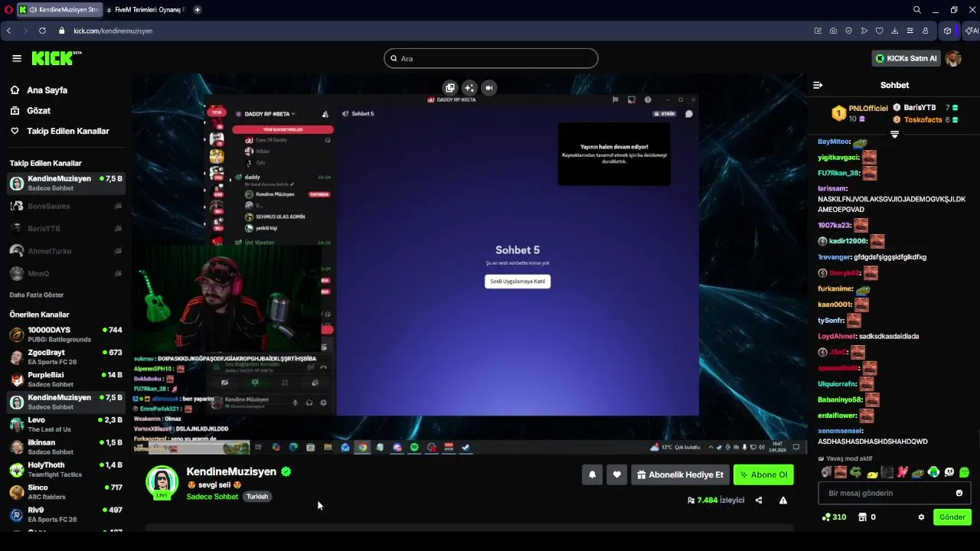The image size is (980, 551).
Task: Open Opera downloads icon
Action: pos(894,31)
